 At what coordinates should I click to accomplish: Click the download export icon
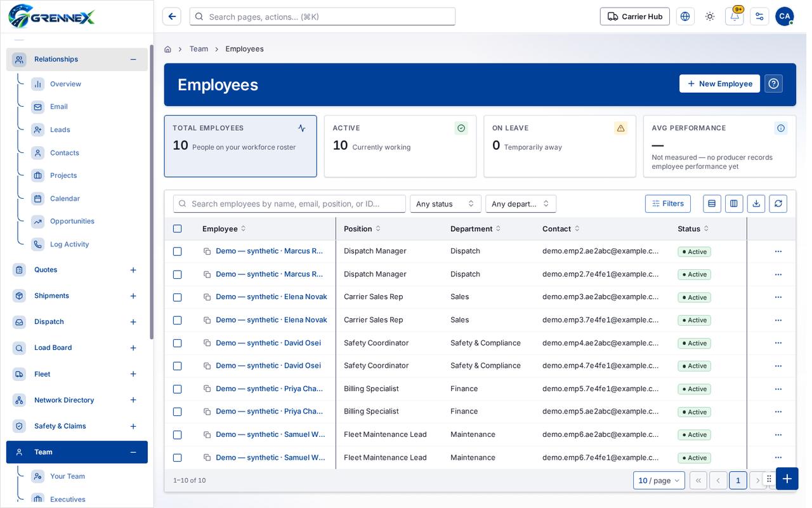click(x=756, y=204)
